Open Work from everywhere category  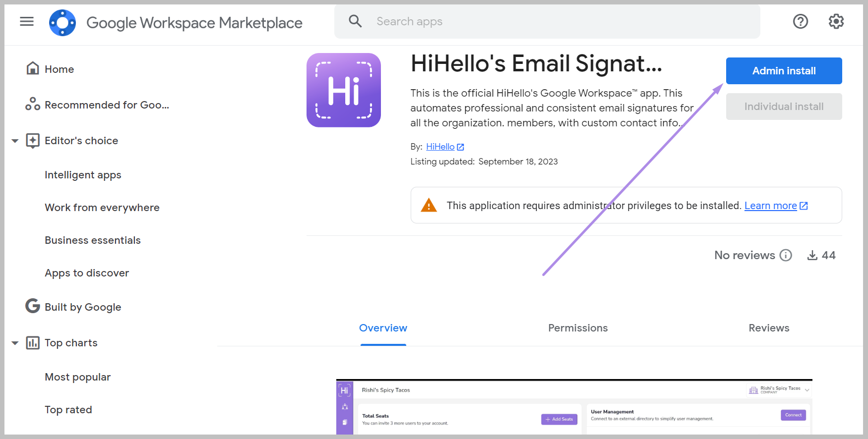click(x=102, y=208)
